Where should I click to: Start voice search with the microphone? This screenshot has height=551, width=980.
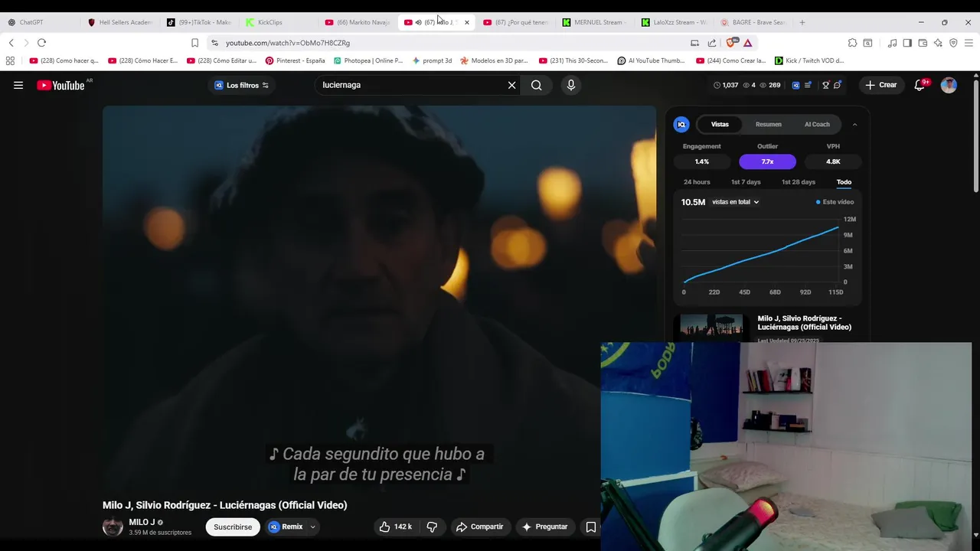coord(570,85)
